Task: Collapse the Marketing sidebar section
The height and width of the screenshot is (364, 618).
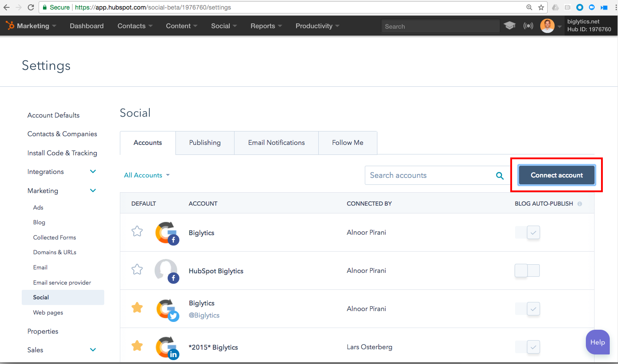Action: [x=93, y=190]
